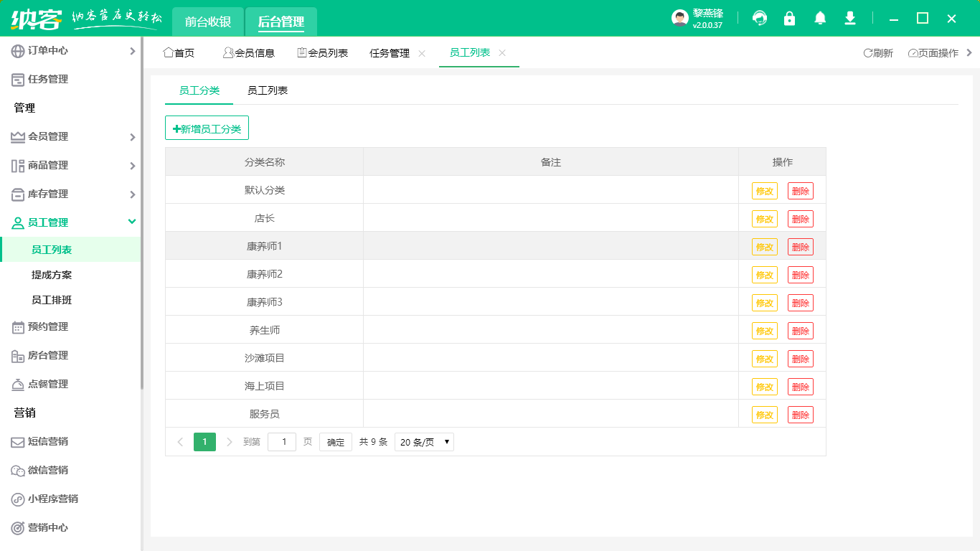Go to next page arrow
This screenshot has height=551, width=980.
230,442
